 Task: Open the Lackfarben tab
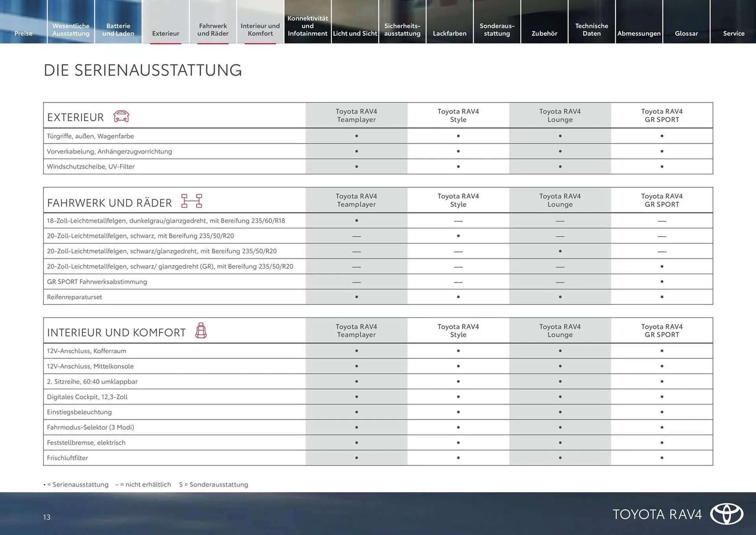point(449,33)
